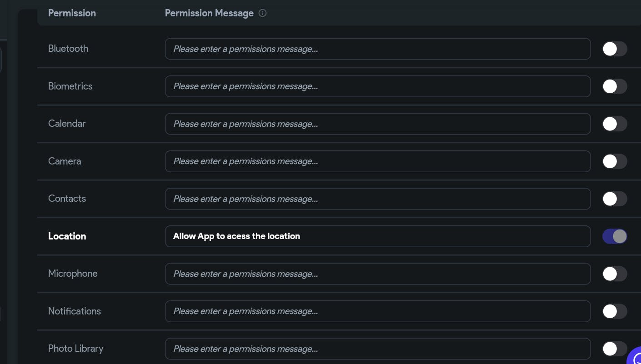This screenshot has width=641, height=364.
Task: Switch on Camera permission
Action: pos(615,161)
